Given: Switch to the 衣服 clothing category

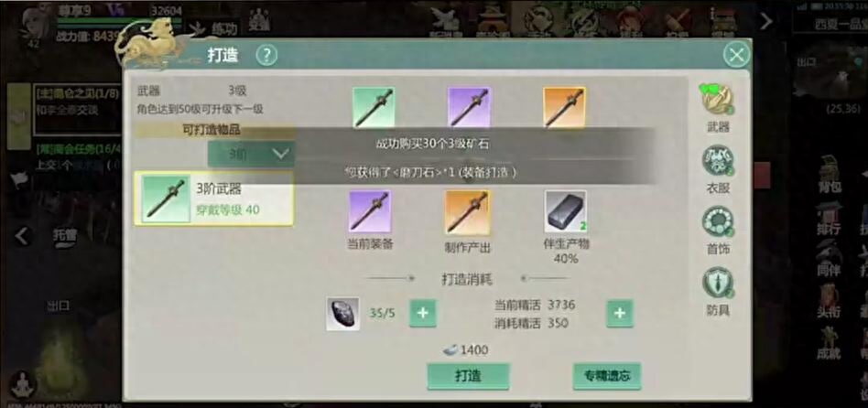Looking at the screenshot, I should [x=718, y=161].
